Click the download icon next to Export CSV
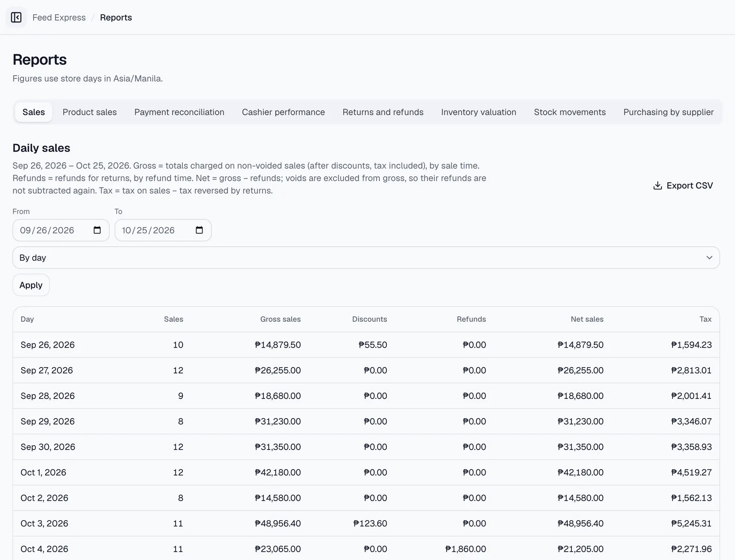The height and width of the screenshot is (560, 735). 657,185
